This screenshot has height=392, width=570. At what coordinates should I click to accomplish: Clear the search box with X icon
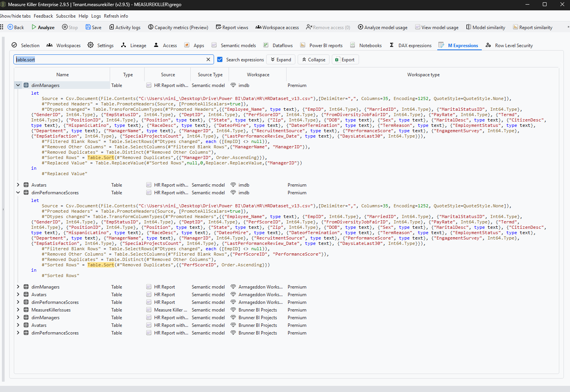[208, 59]
